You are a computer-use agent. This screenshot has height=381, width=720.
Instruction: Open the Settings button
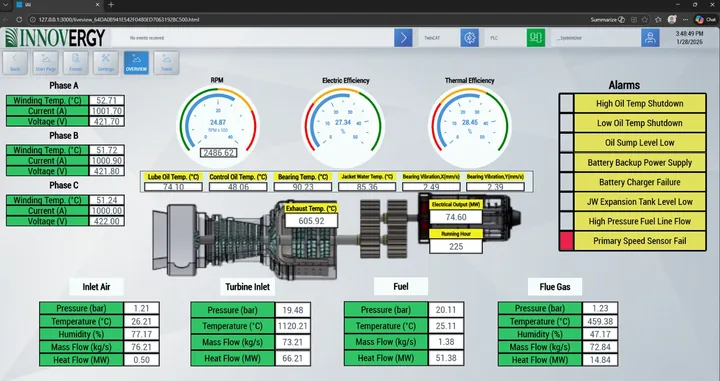click(x=106, y=62)
